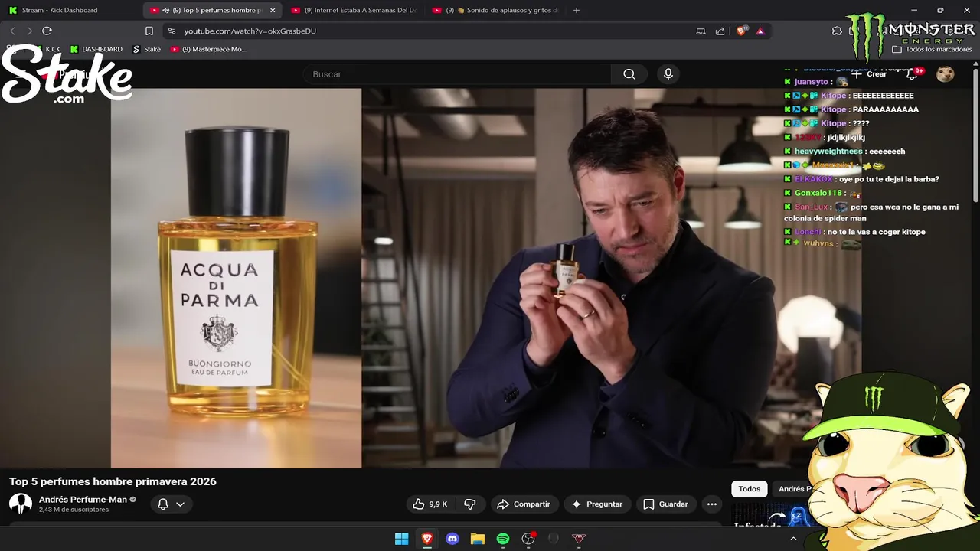This screenshot has height=551, width=980.
Task: Open Stake bookmark
Action: (146, 49)
